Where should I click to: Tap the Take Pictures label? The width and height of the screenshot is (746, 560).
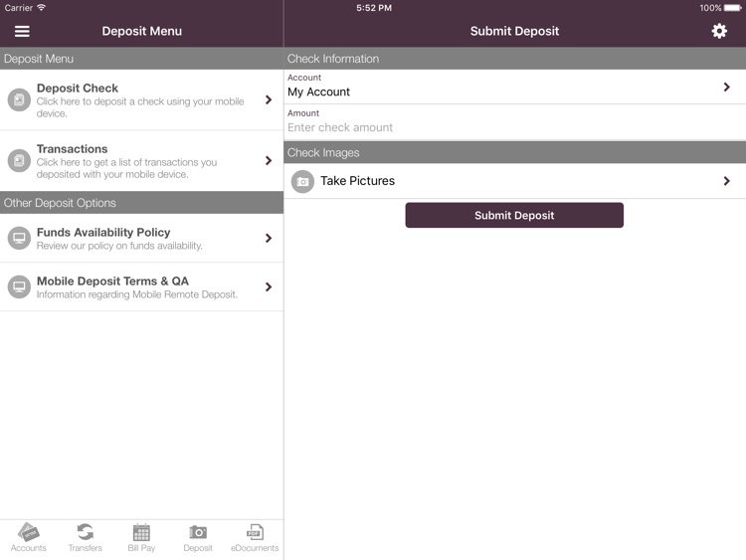[x=358, y=181]
